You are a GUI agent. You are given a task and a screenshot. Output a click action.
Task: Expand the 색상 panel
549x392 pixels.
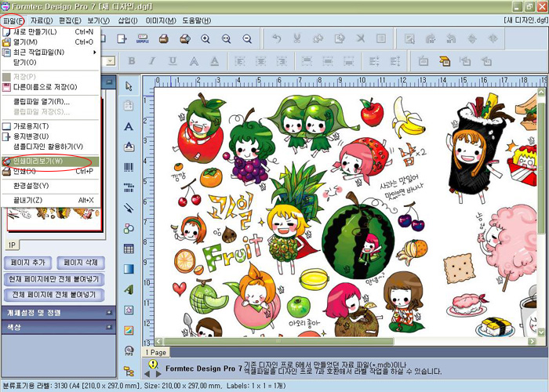(x=109, y=327)
